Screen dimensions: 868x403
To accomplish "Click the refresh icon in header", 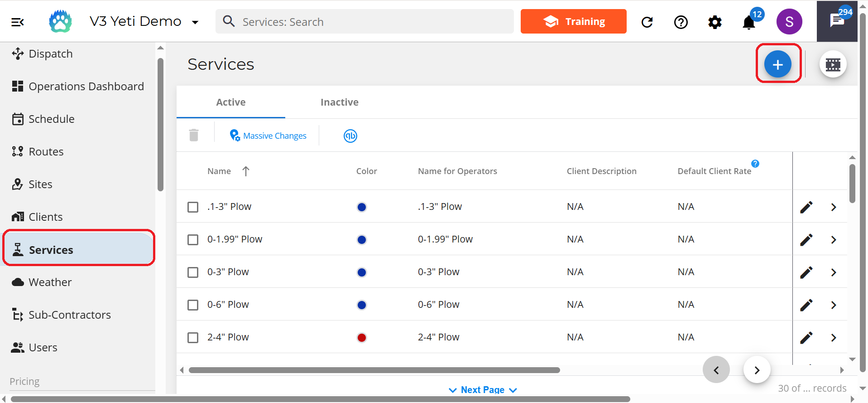I will coord(647,22).
